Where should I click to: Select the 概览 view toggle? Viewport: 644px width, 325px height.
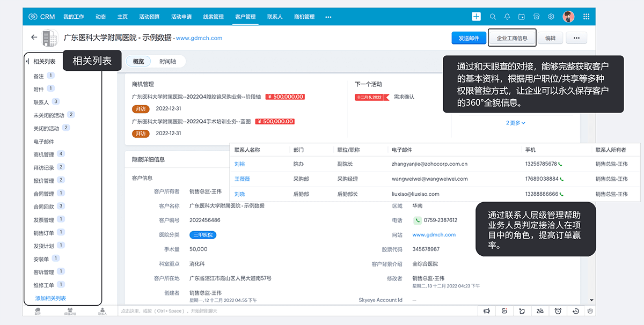pyautogui.click(x=138, y=62)
